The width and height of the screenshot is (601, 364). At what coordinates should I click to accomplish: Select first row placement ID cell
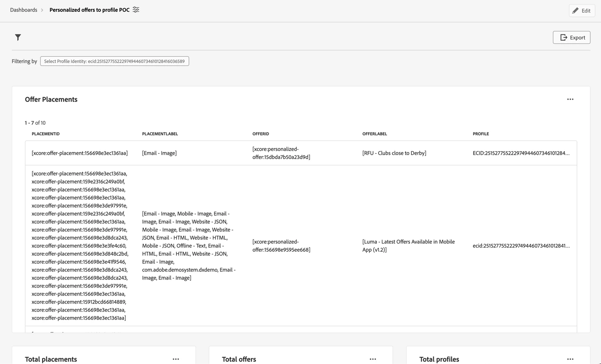click(79, 153)
